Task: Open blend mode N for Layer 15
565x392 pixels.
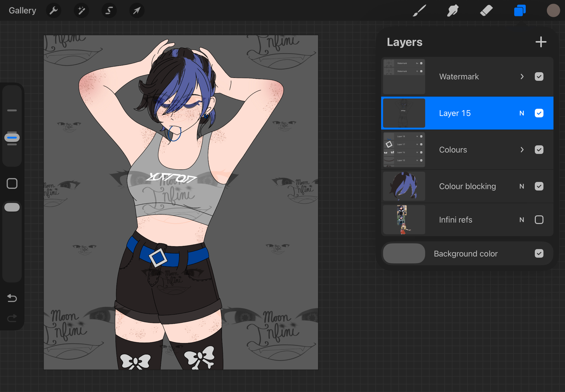Action: pos(521,113)
